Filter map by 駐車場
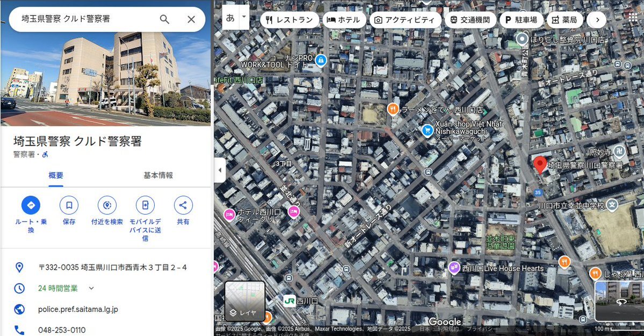 (521, 20)
